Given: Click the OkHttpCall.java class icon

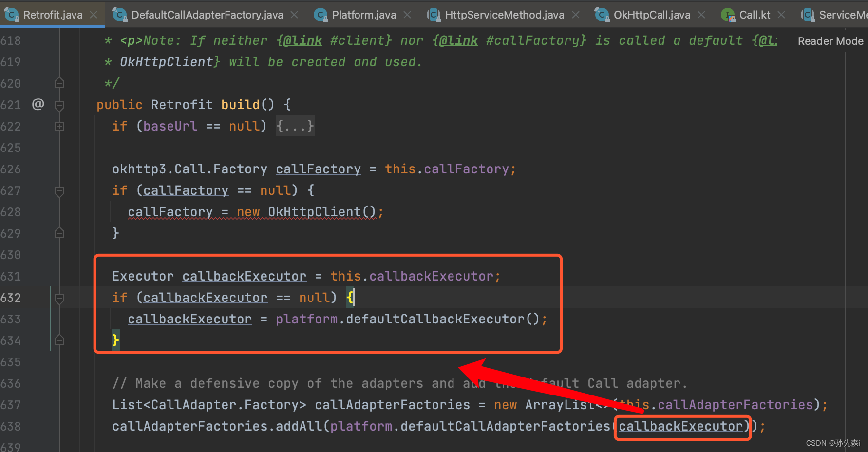Looking at the screenshot, I should 602,15.
